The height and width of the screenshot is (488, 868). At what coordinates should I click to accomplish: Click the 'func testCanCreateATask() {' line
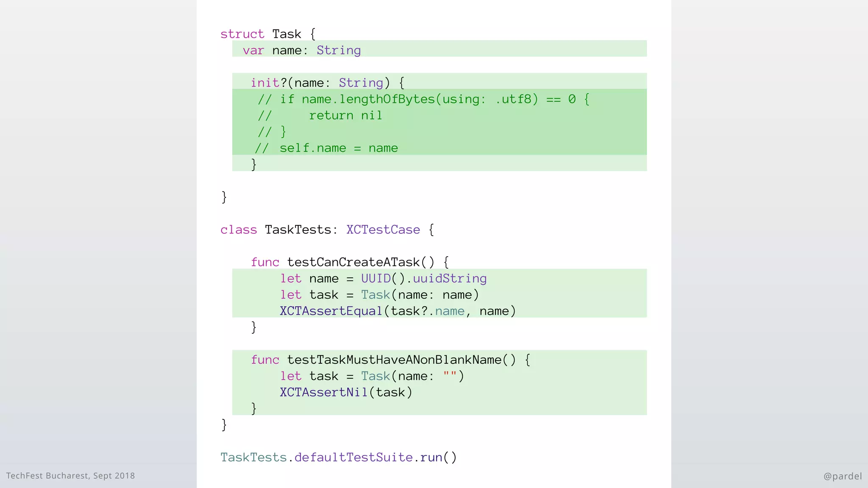coord(350,262)
